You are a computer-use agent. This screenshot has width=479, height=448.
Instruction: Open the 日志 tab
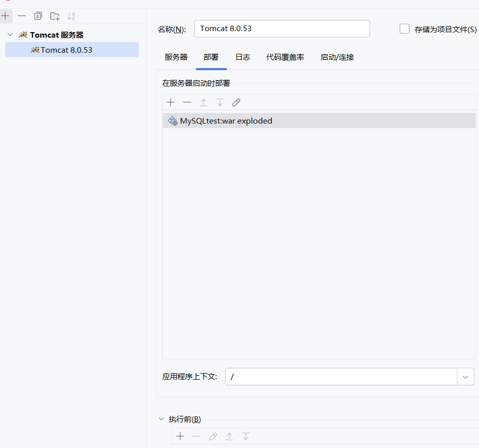243,57
